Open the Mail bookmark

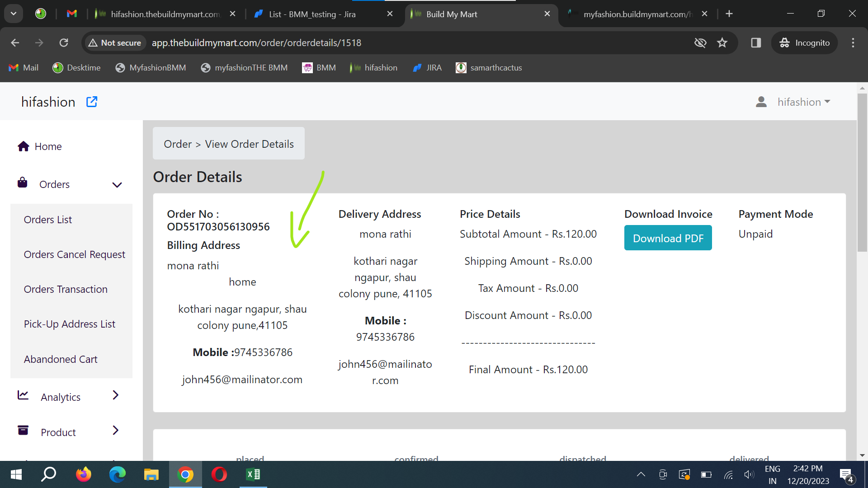pos(24,68)
